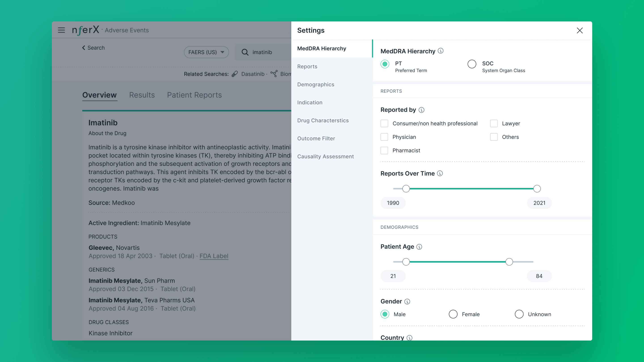The width and height of the screenshot is (644, 362).
Task: Expand the FAERS (US) dropdown
Action: [x=206, y=52]
